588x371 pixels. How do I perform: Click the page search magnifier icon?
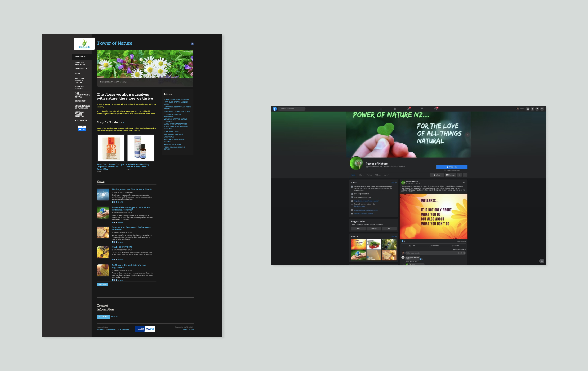tap(460, 175)
